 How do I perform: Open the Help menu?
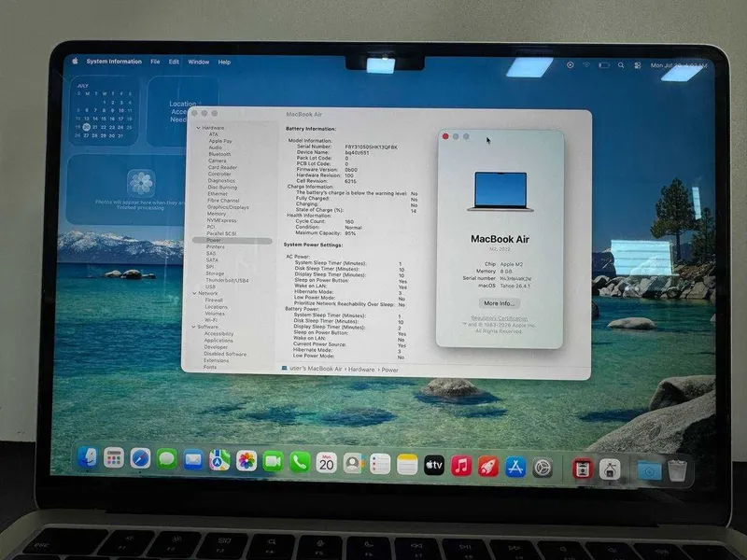pyautogui.click(x=224, y=62)
